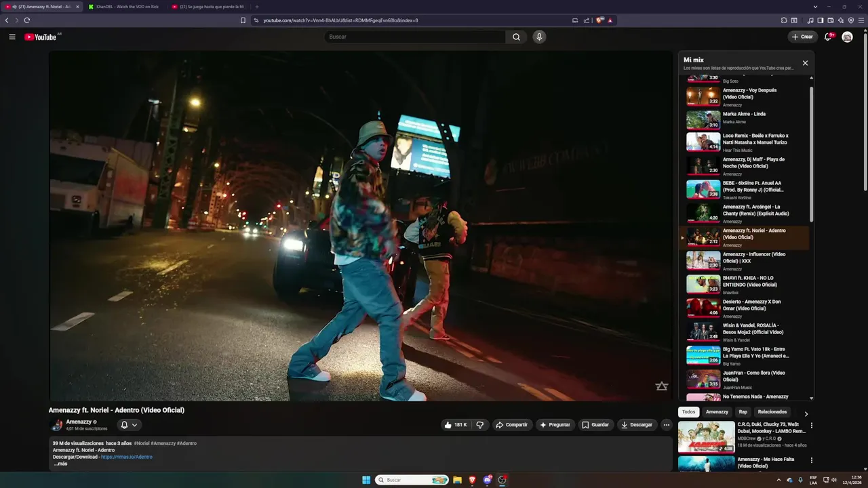Open Brave main menu button
Viewport: 868px width, 488px height.
coord(861,20)
